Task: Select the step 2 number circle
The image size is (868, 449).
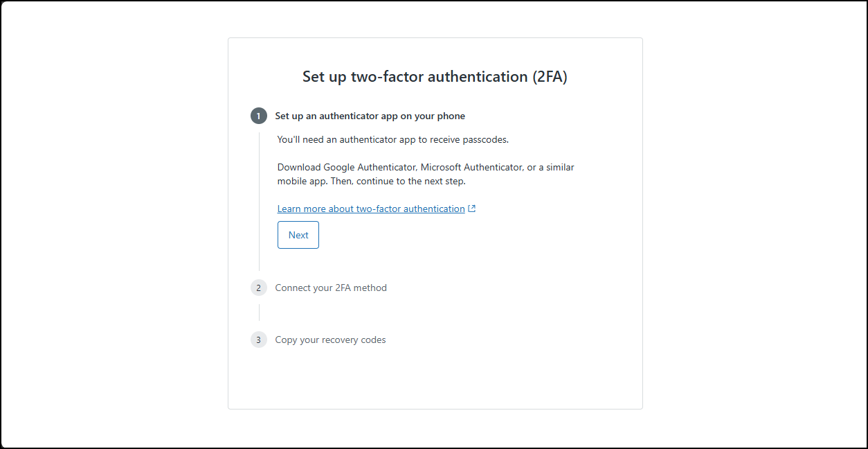Action: pos(259,288)
